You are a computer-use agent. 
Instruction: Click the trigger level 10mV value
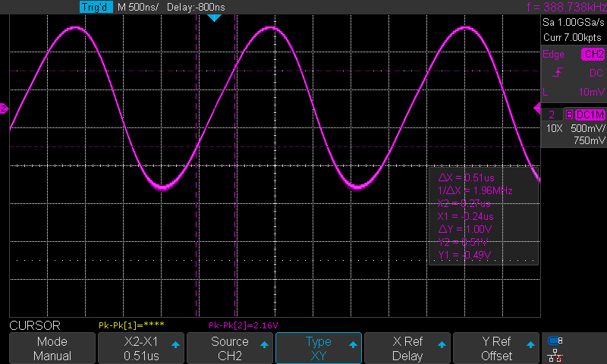[592, 92]
